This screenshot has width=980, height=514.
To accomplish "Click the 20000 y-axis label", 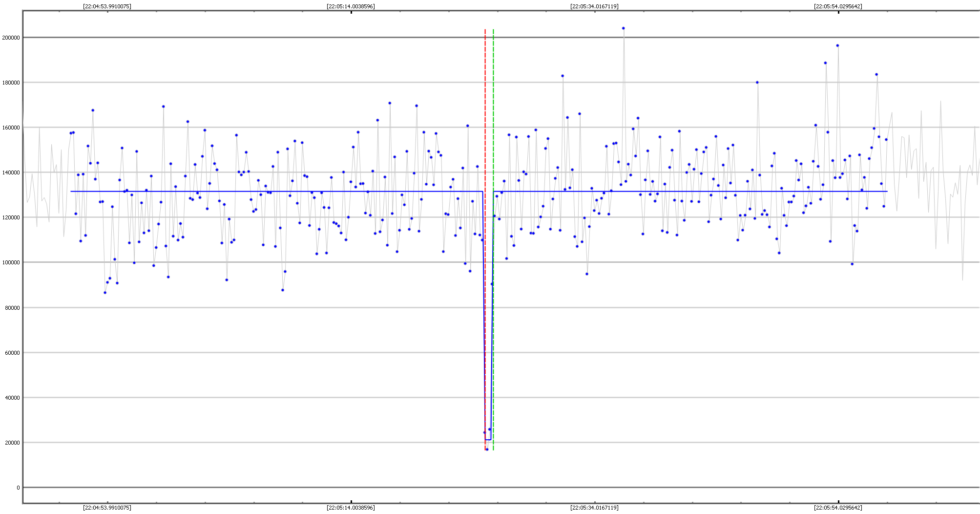I will point(13,443).
